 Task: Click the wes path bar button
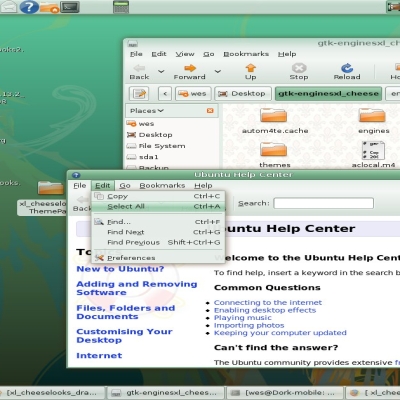pos(193,94)
